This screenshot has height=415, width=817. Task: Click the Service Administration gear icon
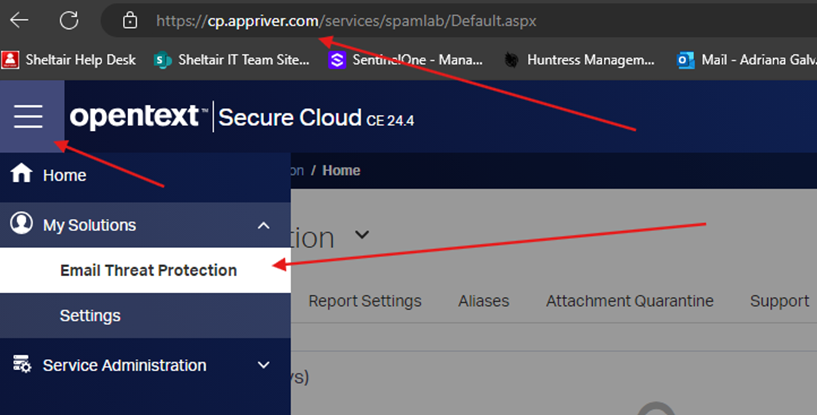[x=22, y=364]
